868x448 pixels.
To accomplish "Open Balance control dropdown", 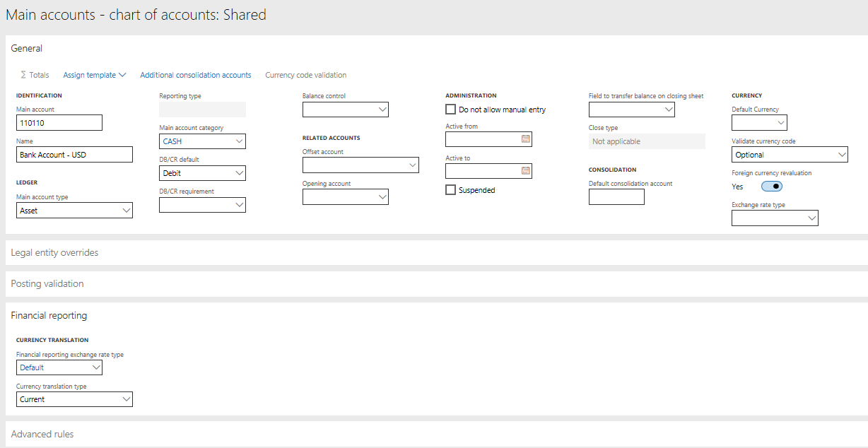I will point(382,110).
